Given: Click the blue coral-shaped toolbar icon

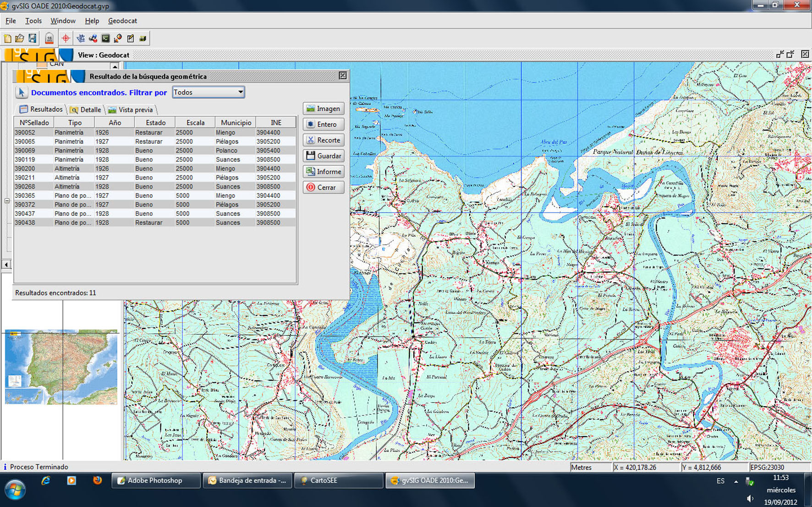Looking at the screenshot, I should coord(81,38).
